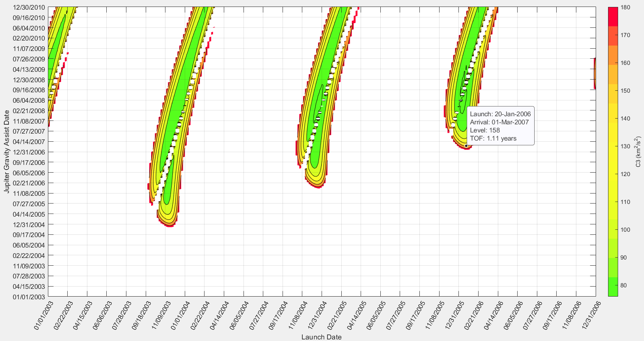Click y-axis tick label 02/21/2006
644x341 pixels.
coord(29,183)
